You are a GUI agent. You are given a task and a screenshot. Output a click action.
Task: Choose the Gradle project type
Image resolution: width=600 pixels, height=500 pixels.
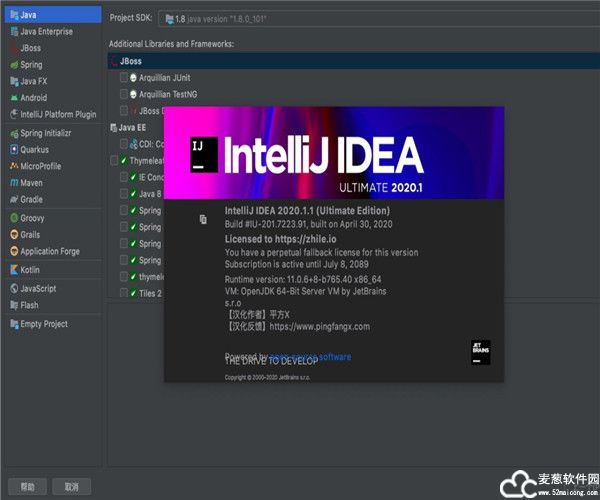click(x=32, y=199)
